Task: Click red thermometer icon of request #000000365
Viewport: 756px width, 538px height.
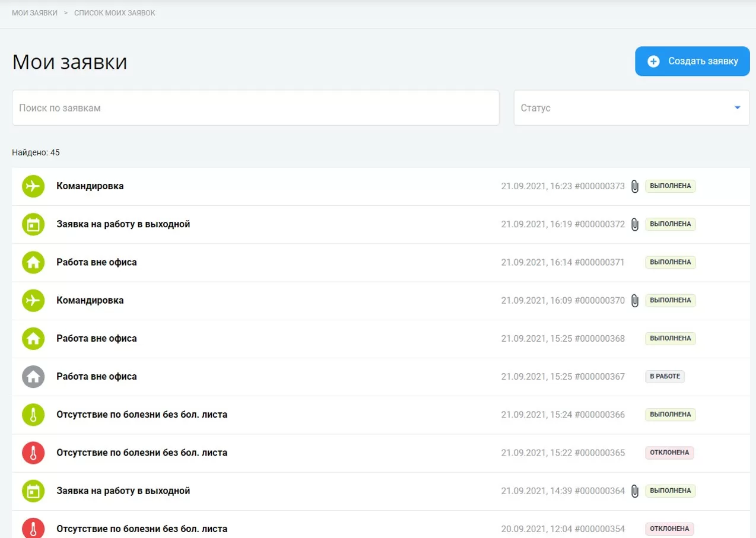Action: pos(33,453)
